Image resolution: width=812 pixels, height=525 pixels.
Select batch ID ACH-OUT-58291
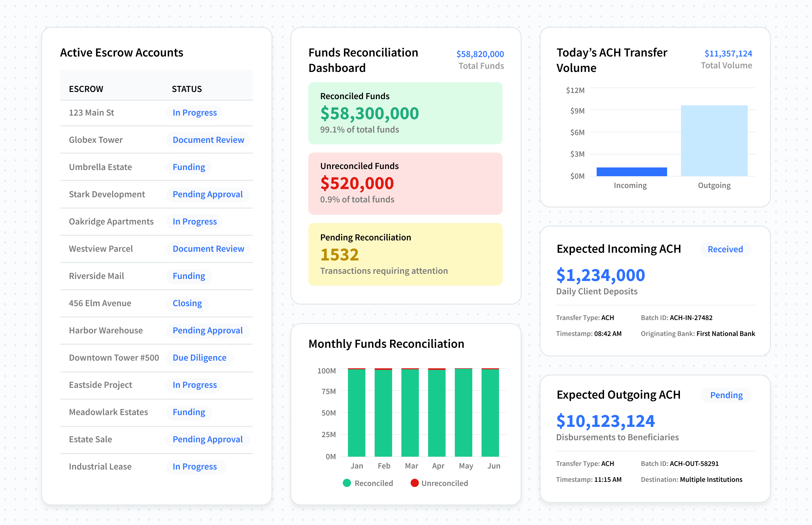pos(694,464)
